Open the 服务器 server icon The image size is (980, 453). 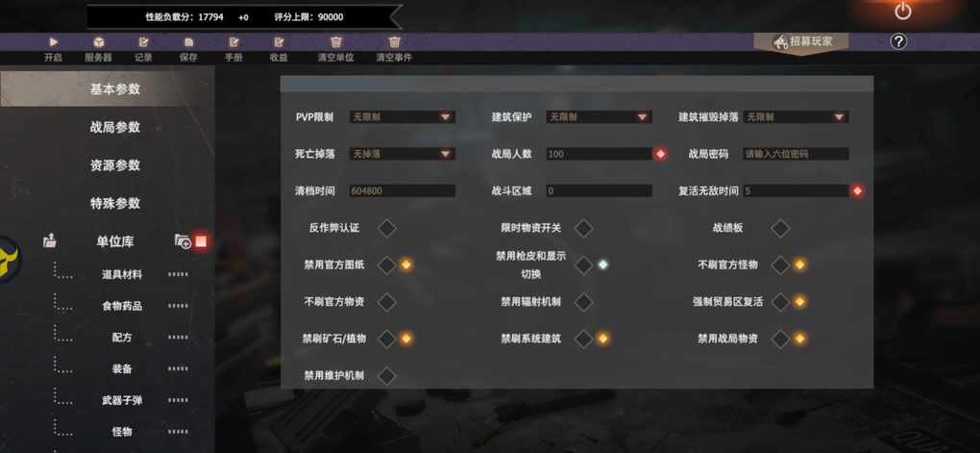coord(98,42)
